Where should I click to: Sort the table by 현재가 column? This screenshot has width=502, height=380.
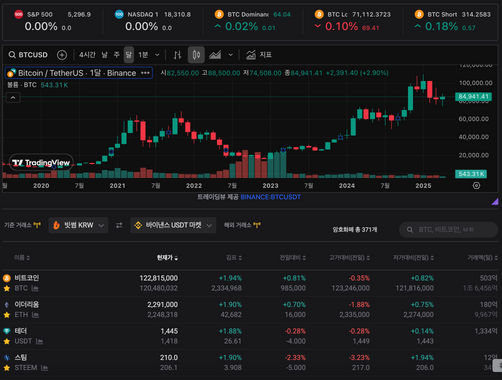pos(167,258)
